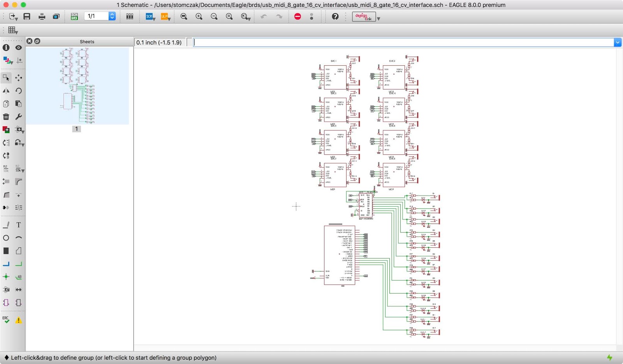
Task: Open the SCR script dropdown arrow
Action: tap(154, 19)
